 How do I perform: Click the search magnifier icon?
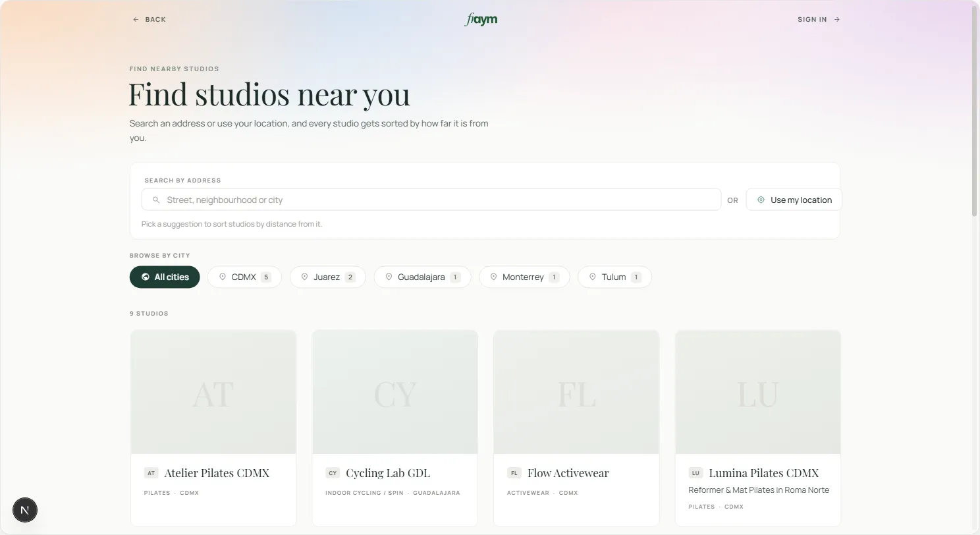point(156,200)
